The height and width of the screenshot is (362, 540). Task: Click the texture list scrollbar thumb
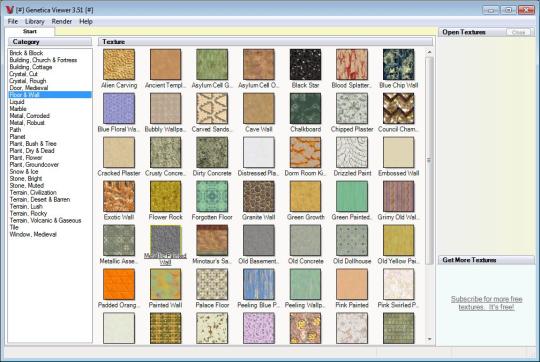[429, 161]
